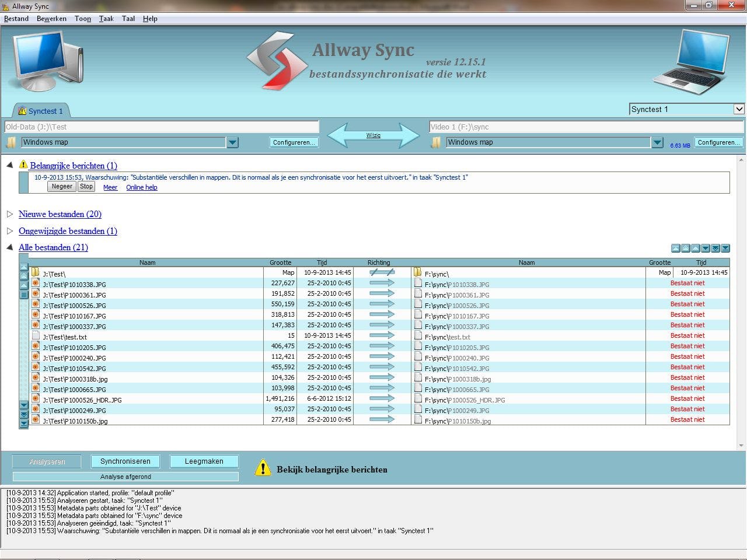Collapse the Alle bestanden section triangle

tap(10, 247)
